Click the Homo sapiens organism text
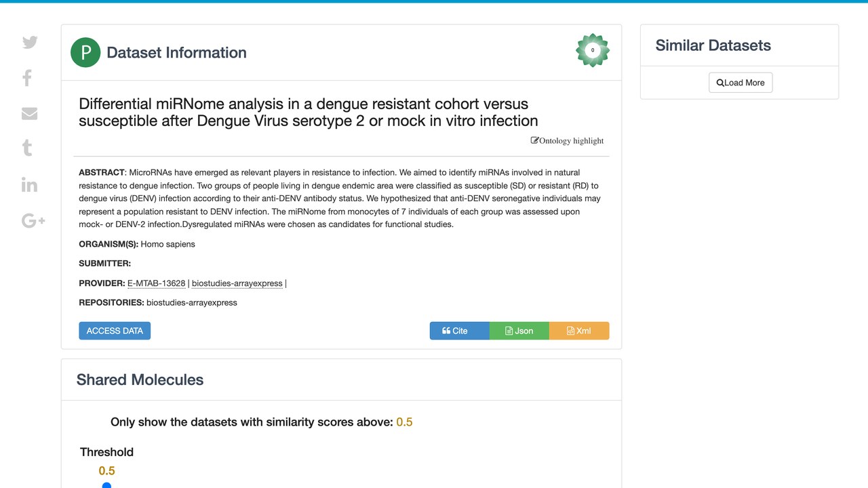Screen dimensions: 868x488 coord(167,244)
